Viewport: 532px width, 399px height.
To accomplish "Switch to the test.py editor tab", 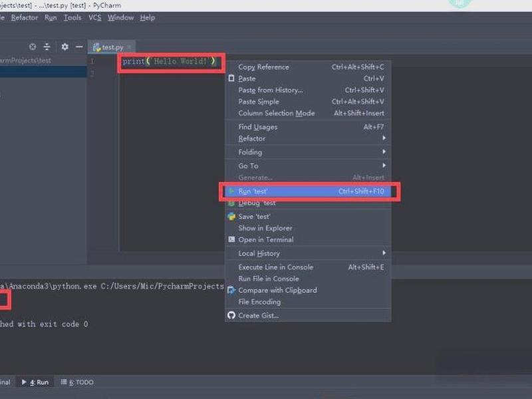I will 112,47.
